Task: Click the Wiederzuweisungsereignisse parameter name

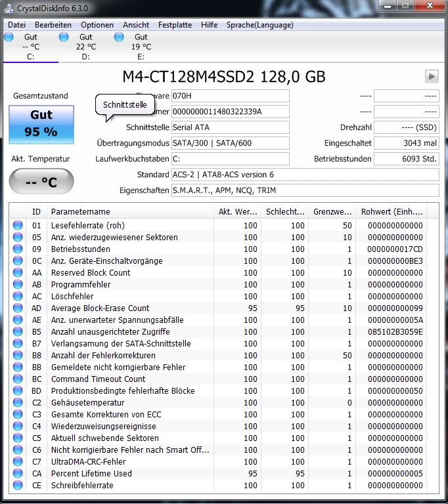Action: (104, 426)
